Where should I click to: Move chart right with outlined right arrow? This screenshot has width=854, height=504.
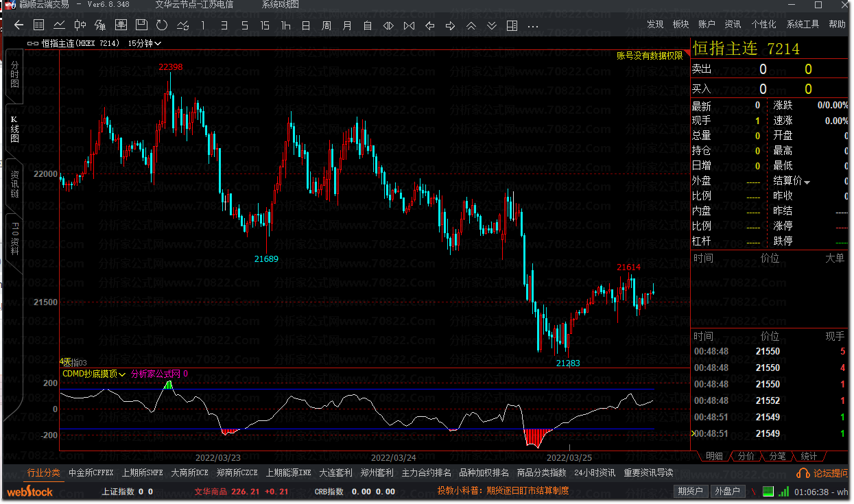tap(451, 25)
